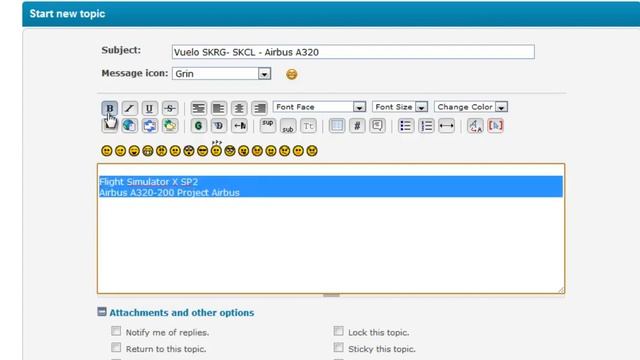Image resolution: width=640 pixels, height=360 pixels.
Task: Left align the selected text
Action: tap(219, 108)
